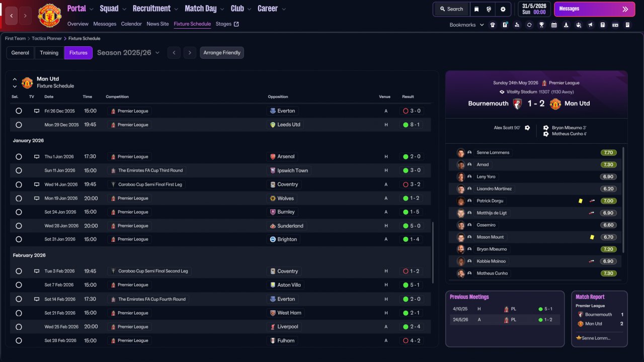Click the Arsenal badge in the fixture list
The height and width of the screenshot is (362, 644).
click(273, 156)
